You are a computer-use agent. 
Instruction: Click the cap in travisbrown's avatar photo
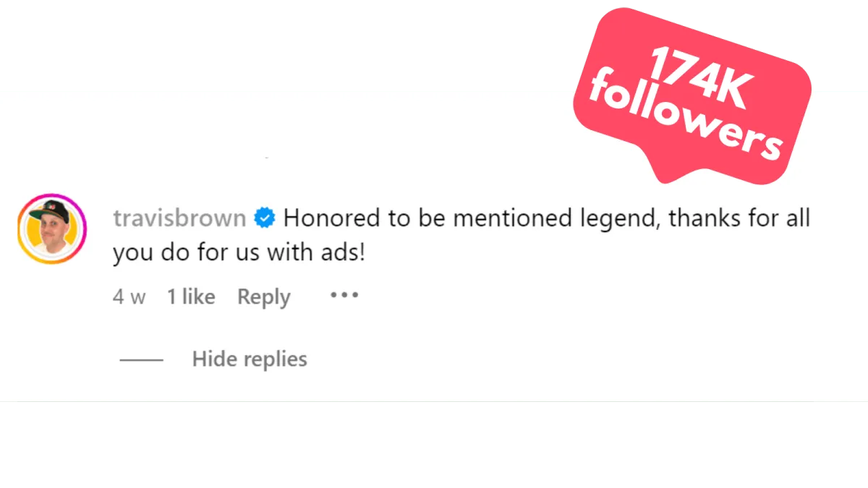[x=52, y=212]
